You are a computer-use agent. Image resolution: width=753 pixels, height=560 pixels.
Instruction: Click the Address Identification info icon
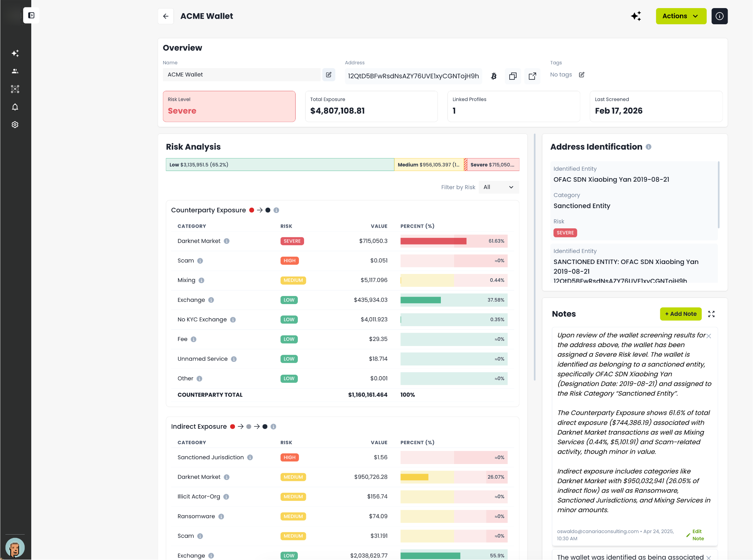point(649,147)
